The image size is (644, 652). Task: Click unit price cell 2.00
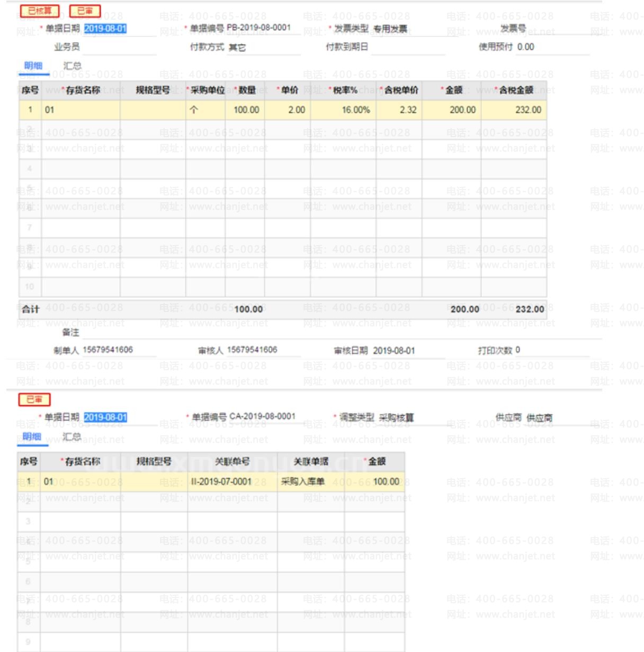point(288,110)
